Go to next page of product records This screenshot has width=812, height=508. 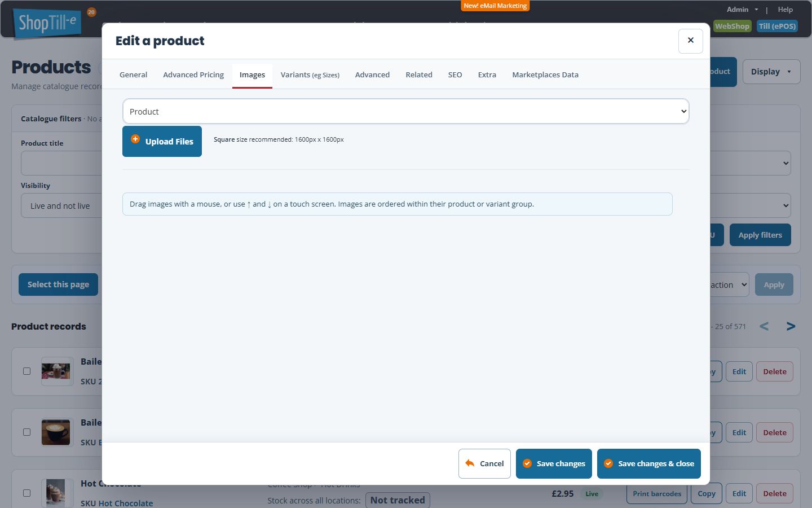791,326
